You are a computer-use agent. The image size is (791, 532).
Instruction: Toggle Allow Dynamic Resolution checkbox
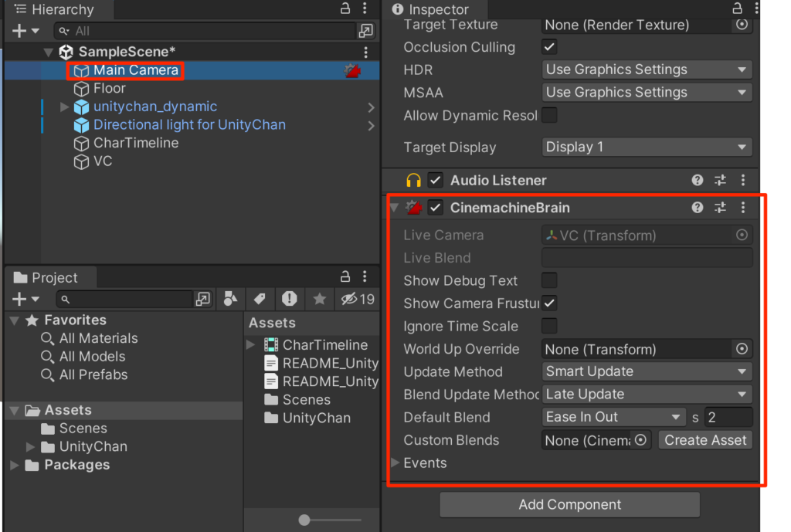pos(549,116)
